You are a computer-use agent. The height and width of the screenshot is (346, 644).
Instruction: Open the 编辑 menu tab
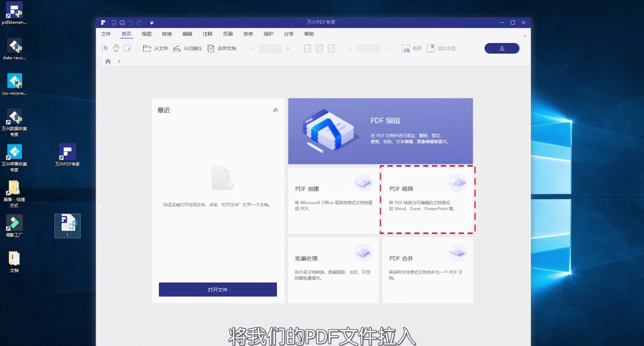pyautogui.click(x=187, y=34)
